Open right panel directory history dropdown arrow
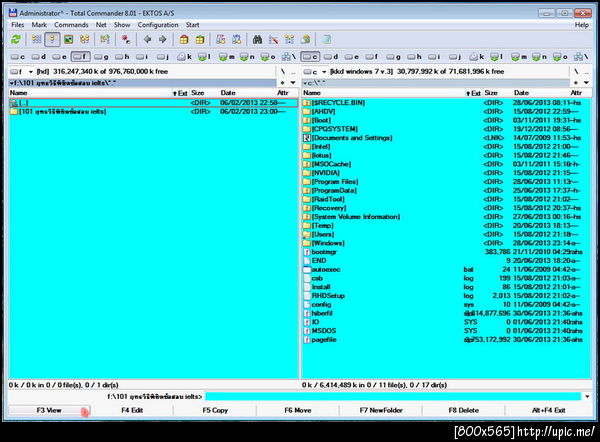The width and height of the screenshot is (600, 442). [586, 83]
